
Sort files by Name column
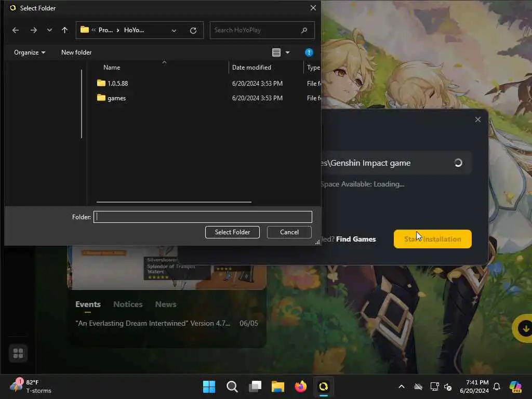[x=112, y=68]
